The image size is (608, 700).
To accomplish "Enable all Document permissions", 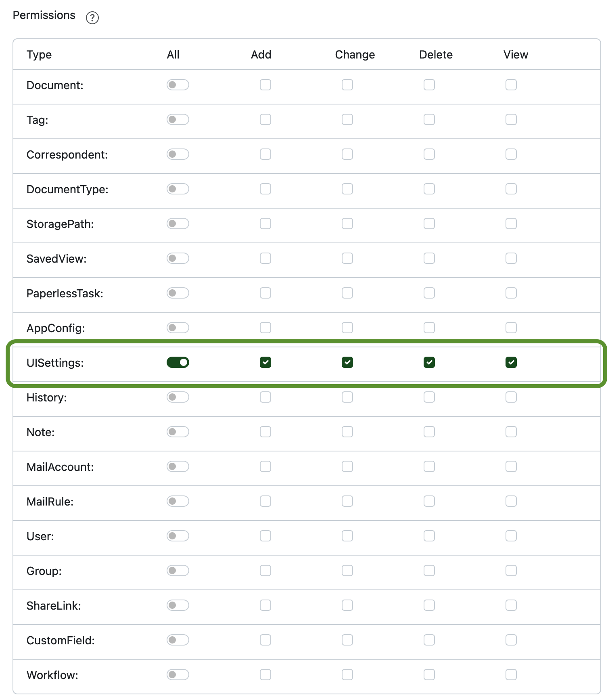I will click(178, 85).
